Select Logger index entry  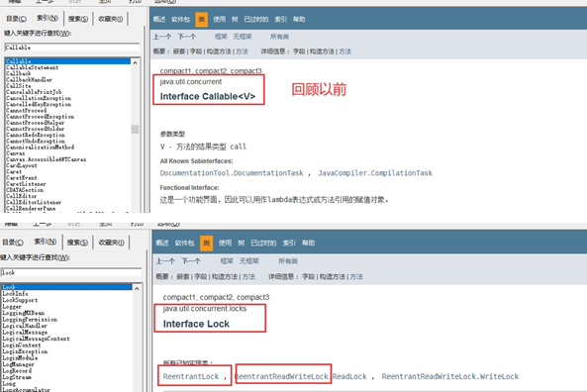click(12, 306)
